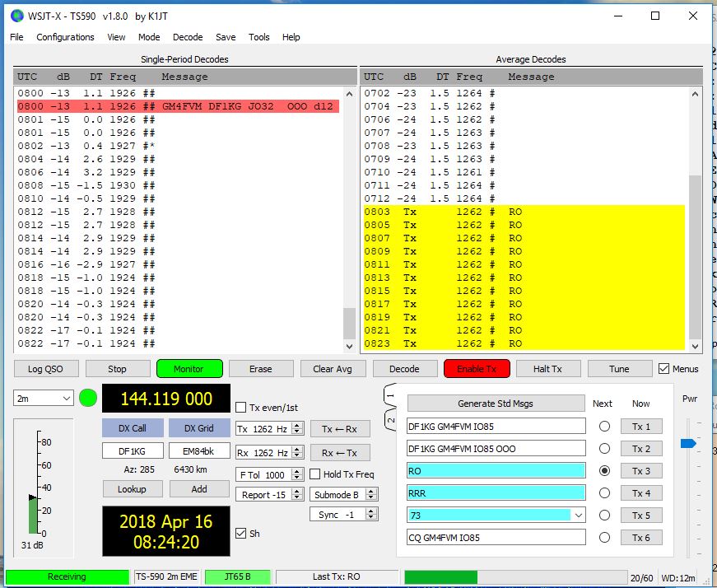This screenshot has width=717, height=588.
Task: Uncheck the Menus checkbox
Action: pos(664,369)
